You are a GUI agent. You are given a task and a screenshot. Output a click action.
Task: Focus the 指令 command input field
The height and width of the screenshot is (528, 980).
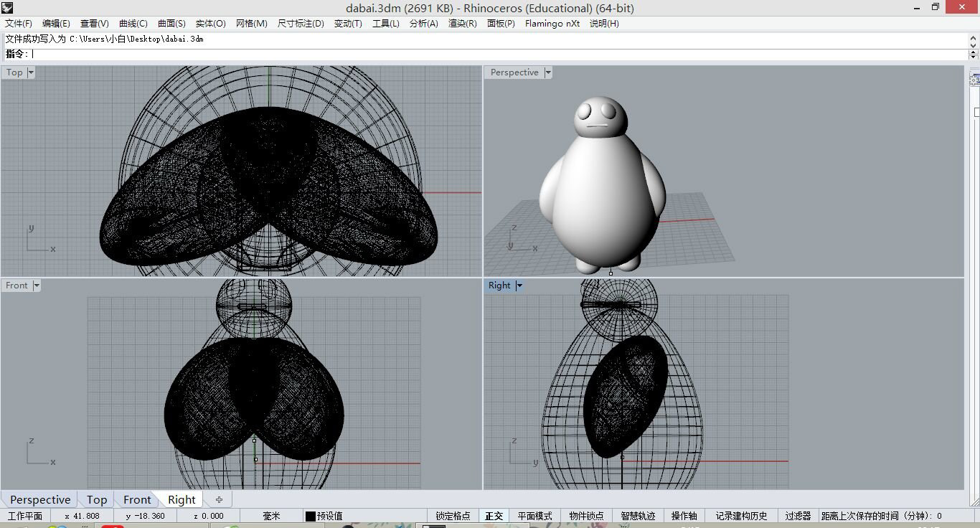(499, 54)
